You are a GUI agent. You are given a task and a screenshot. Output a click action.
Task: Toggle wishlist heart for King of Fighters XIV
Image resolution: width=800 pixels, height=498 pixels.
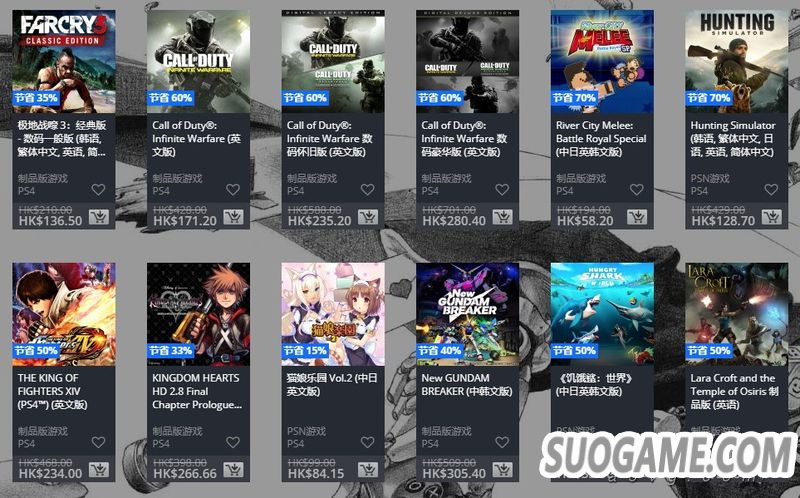pyautogui.click(x=98, y=442)
